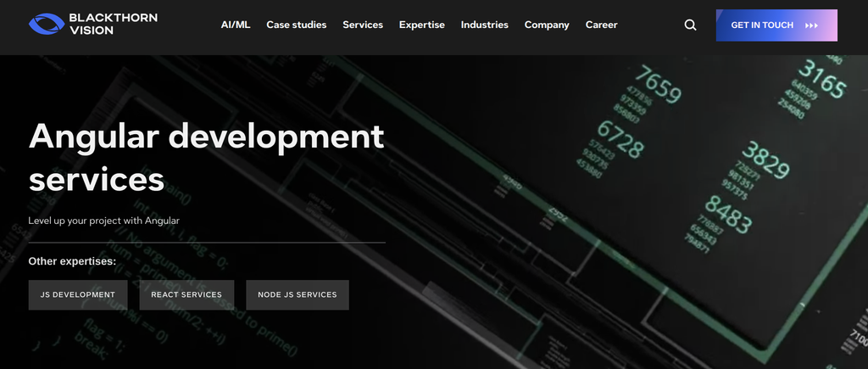Go to the Career page
Image resolution: width=868 pixels, height=369 pixels.
[x=601, y=25]
